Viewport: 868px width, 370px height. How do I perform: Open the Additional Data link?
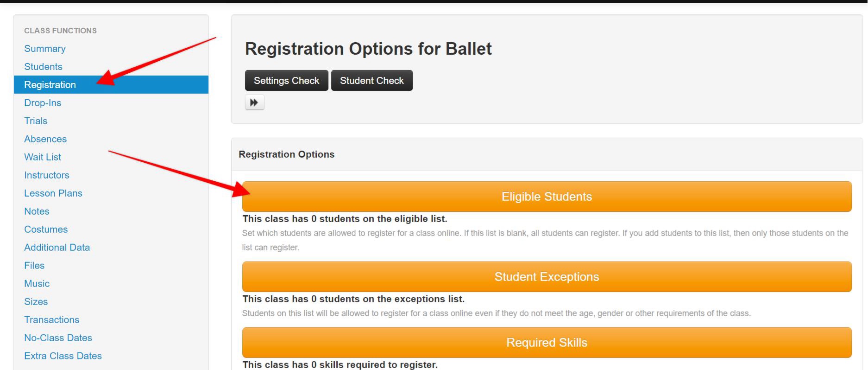tap(57, 248)
